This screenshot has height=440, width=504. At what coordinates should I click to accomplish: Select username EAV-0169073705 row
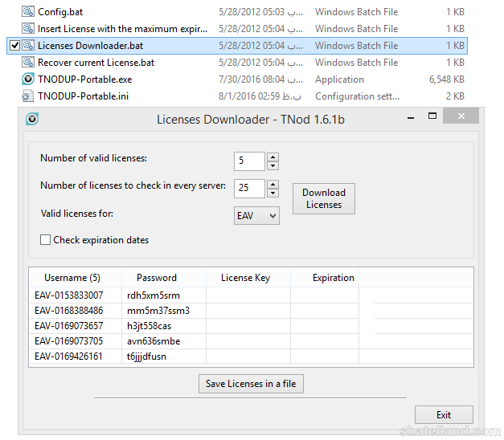coord(69,340)
